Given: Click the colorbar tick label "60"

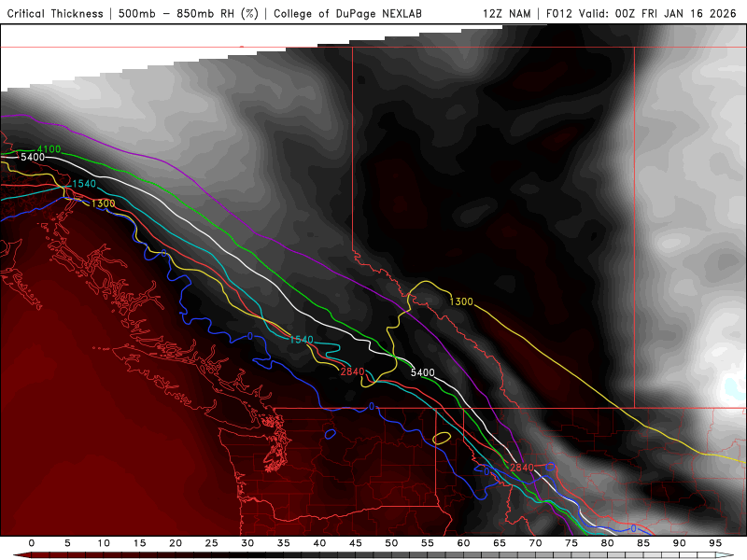Looking at the screenshot, I should click(x=463, y=543).
